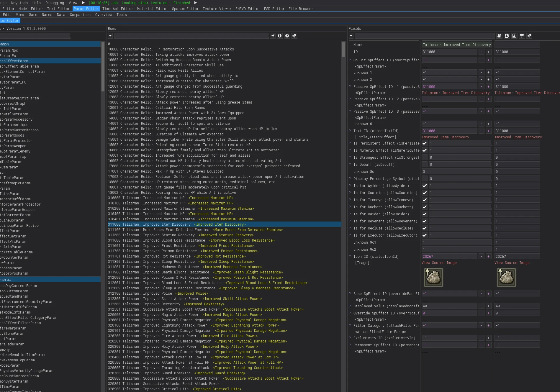Click the Talisman: Improved Item Discovery SpEffect link
Screen dimensions: 560x392
(x=455, y=93)
